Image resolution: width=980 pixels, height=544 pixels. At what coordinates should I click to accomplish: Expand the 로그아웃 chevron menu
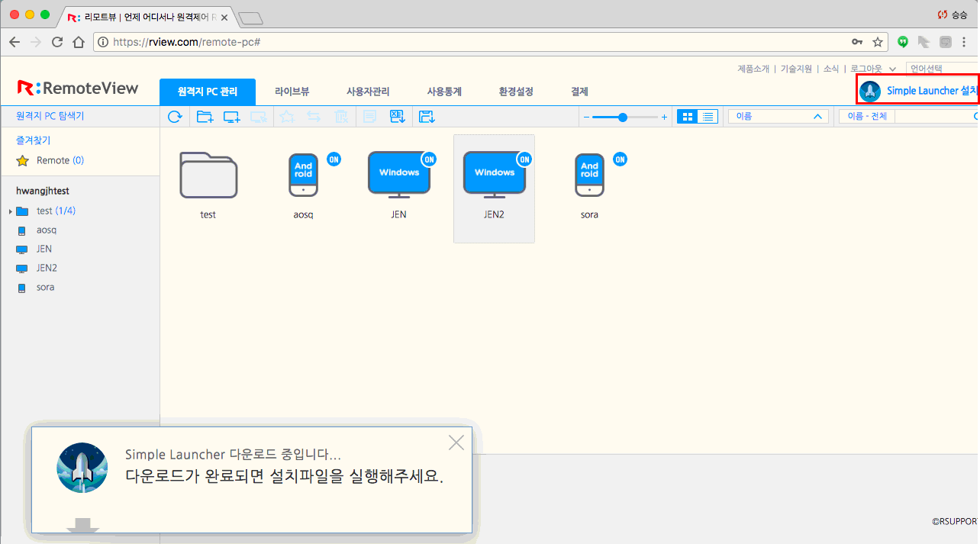pyautogui.click(x=893, y=69)
